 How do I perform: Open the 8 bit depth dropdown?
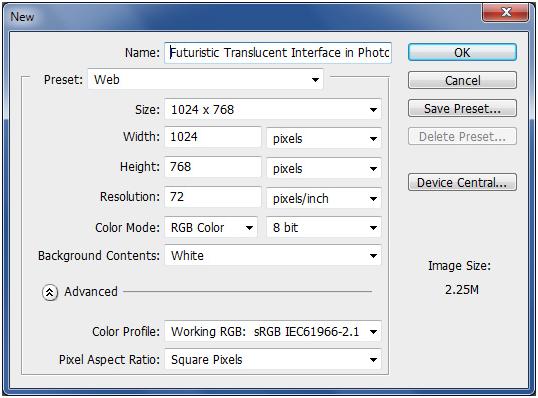(324, 227)
